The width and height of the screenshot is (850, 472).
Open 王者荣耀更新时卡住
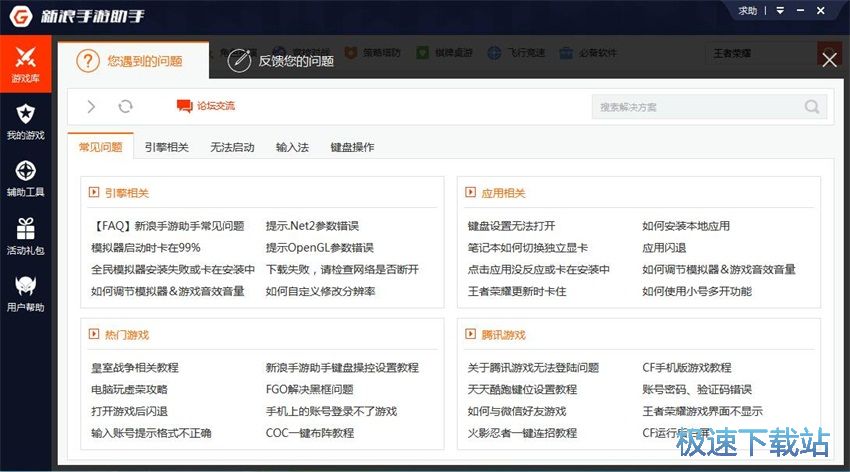[x=517, y=291]
